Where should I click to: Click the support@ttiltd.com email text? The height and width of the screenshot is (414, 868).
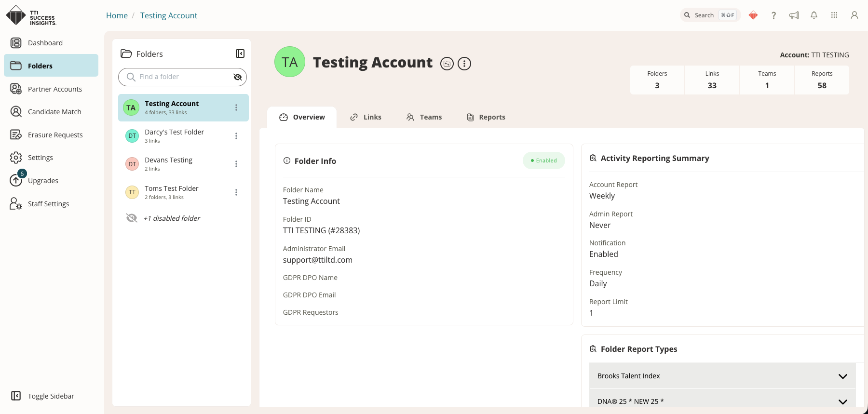pyautogui.click(x=318, y=260)
